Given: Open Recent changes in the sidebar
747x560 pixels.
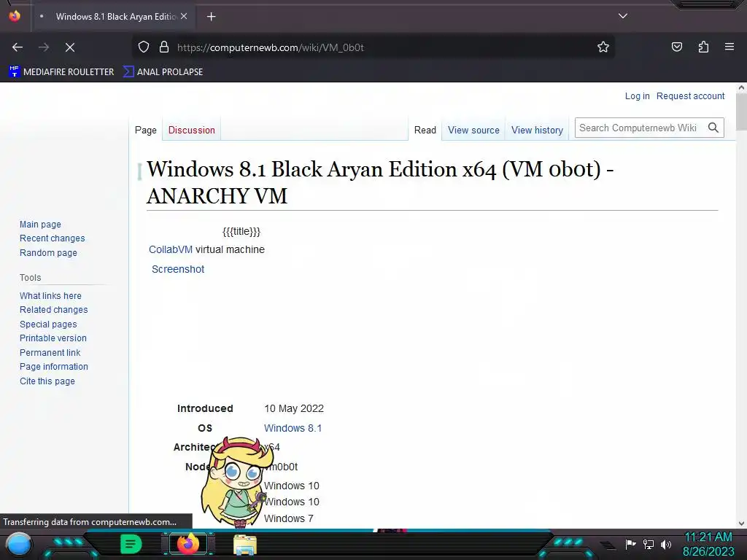Looking at the screenshot, I should [x=53, y=238].
